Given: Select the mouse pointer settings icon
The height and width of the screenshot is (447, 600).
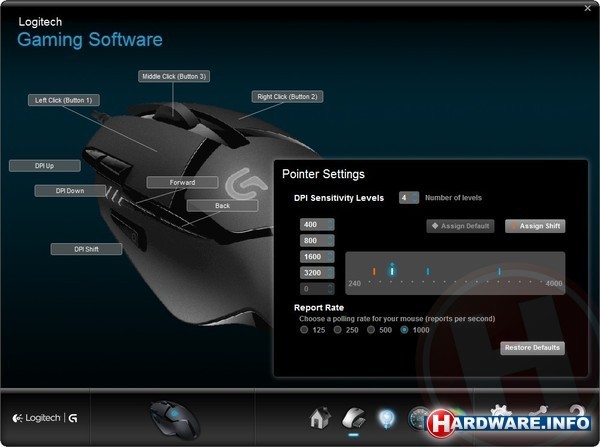Looking at the screenshot, I should 354,418.
